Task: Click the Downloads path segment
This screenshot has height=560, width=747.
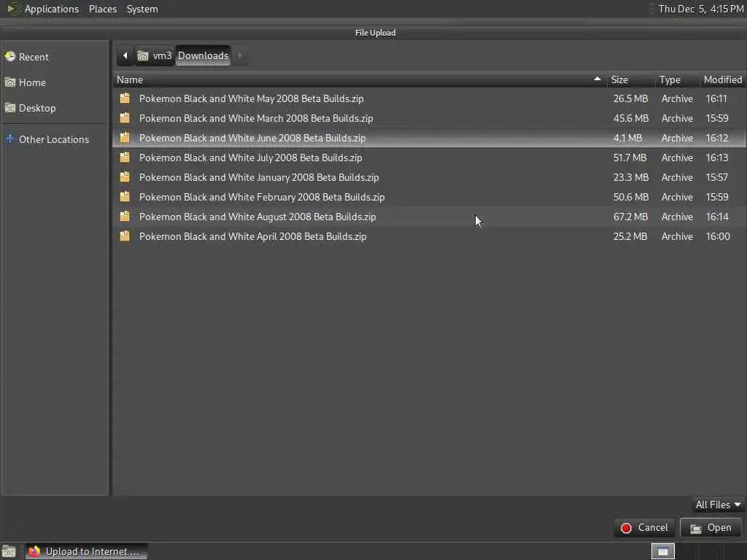Action: click(203, 55)
